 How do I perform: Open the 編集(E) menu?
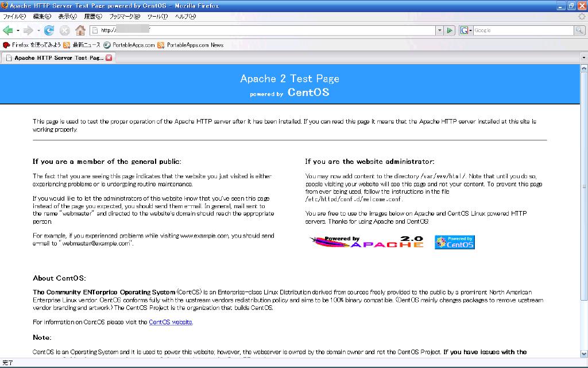tap(41, 17)
